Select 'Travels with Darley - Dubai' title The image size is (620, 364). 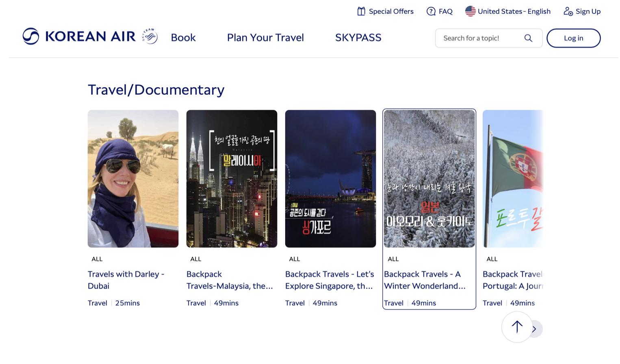click(x=126, y=280)
